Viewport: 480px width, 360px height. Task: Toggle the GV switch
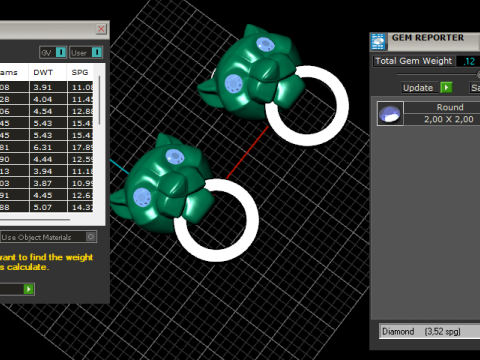coord(61,52)
